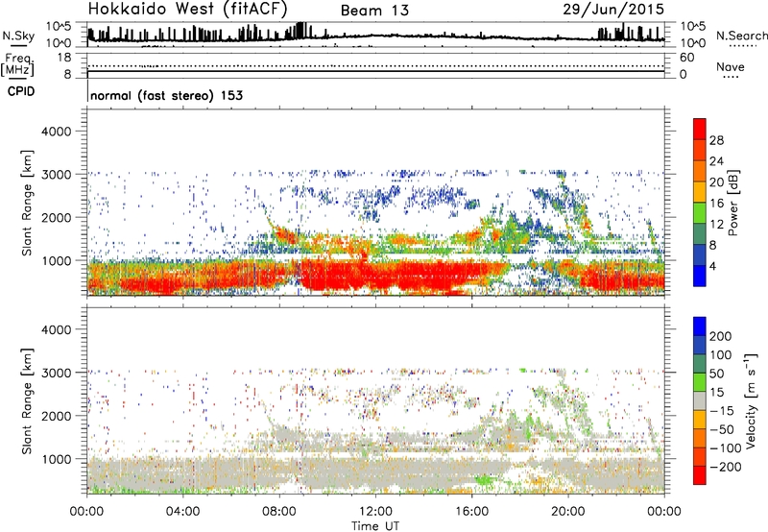Click the '4000' tick of the velocity panel
This screenshot has width=768, height=532.
[56, 329]
